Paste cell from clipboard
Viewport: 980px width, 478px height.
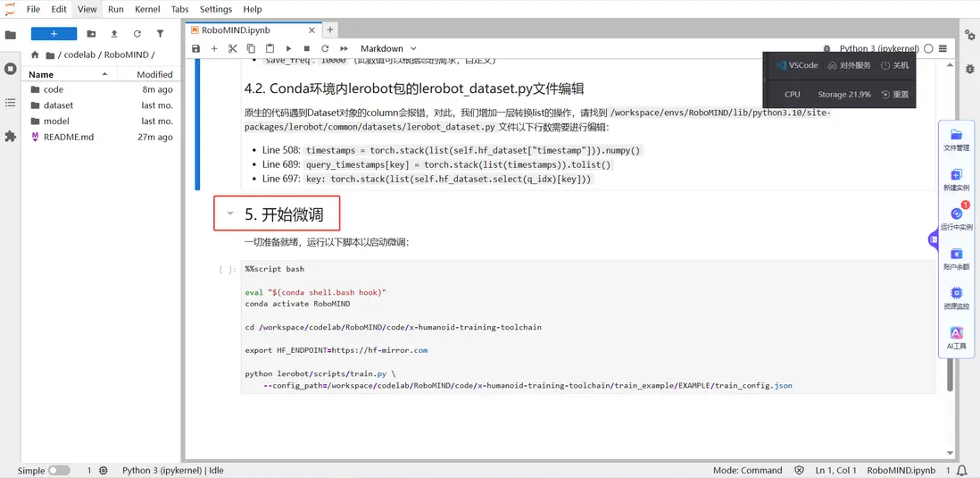(x=270, y=49)
